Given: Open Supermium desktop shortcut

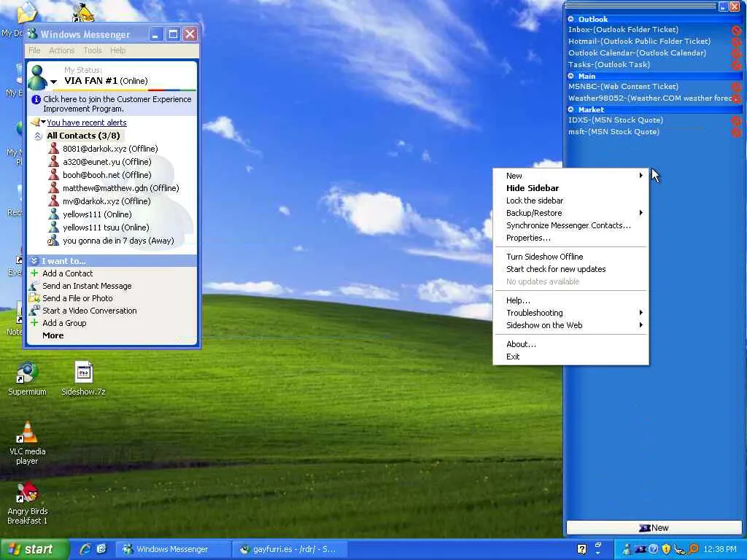Looking at the screenshot, I should [x=27, y=379].
